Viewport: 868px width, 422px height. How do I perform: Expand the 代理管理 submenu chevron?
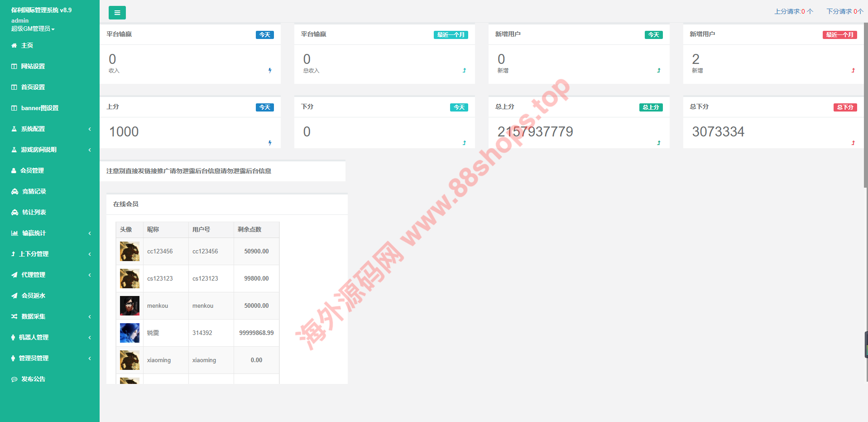pyautogui.click(x=90, y=275)
